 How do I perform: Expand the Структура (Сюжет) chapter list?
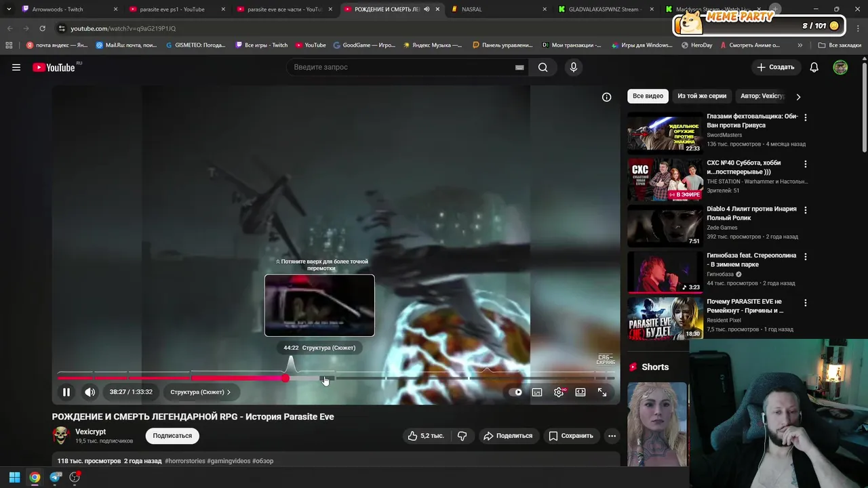tap(200, 392)
